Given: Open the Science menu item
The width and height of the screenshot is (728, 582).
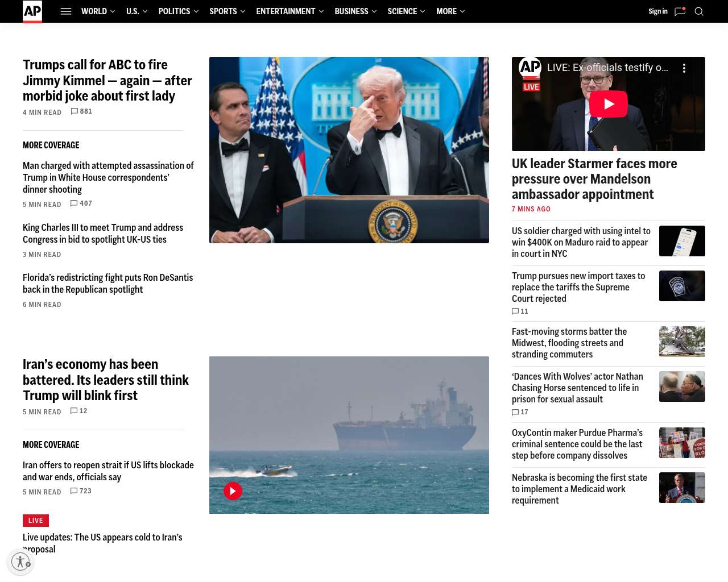Looking at the screenshot, I should tap(402, 11).
